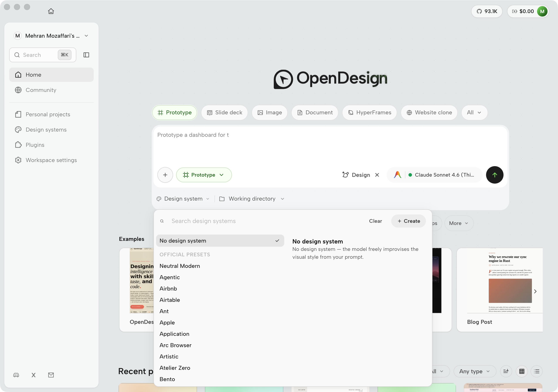Choose the Arc Browser preset
Viewport: 558px width, 392px height.
coord(220,345)
